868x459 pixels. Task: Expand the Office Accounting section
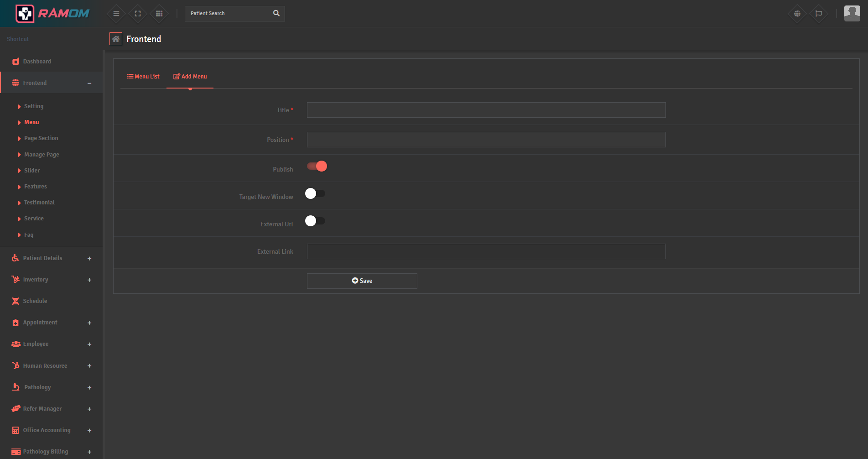tap(89, 430)
